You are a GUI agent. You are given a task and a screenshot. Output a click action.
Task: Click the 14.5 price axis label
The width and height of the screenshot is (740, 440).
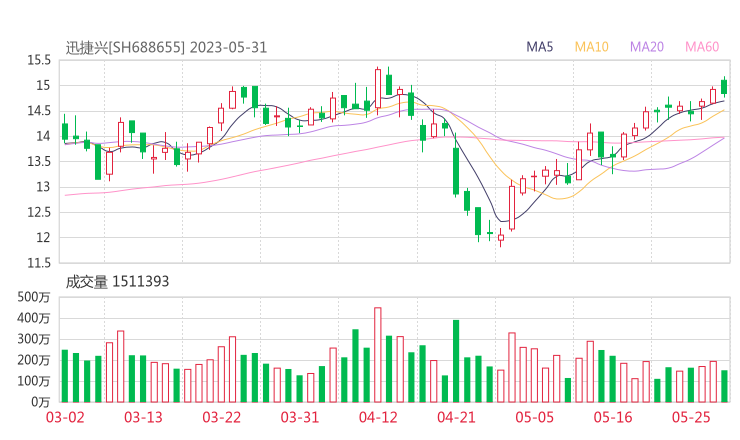(39, 111)
